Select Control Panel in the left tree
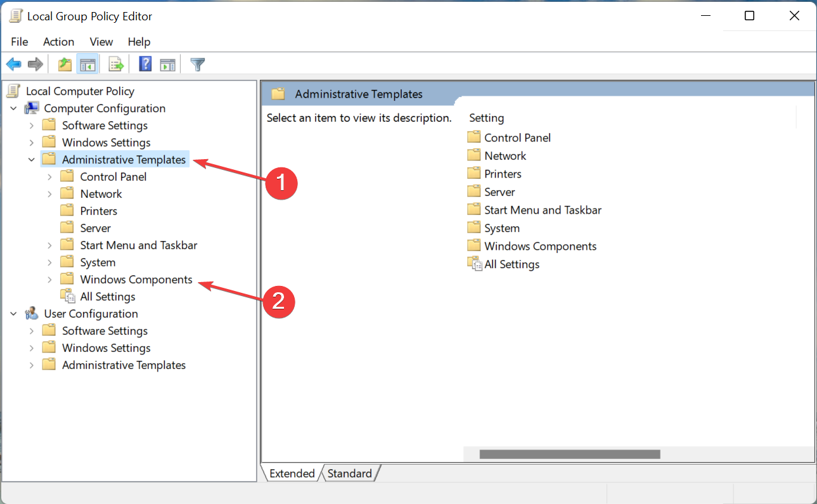 (113, 177)
